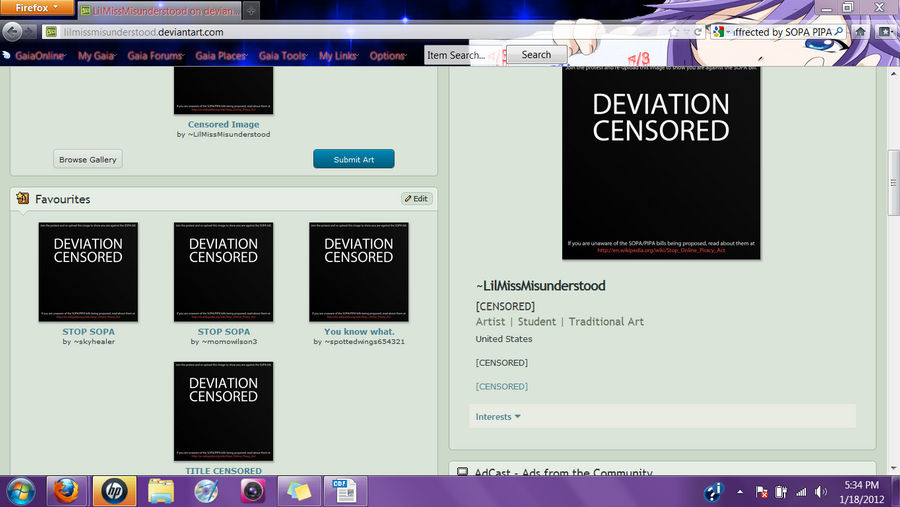Viewport: 900px width, 507px height.
Task: Click the ~LilMissMisunderstood username heading
Action: click(541, 285)
